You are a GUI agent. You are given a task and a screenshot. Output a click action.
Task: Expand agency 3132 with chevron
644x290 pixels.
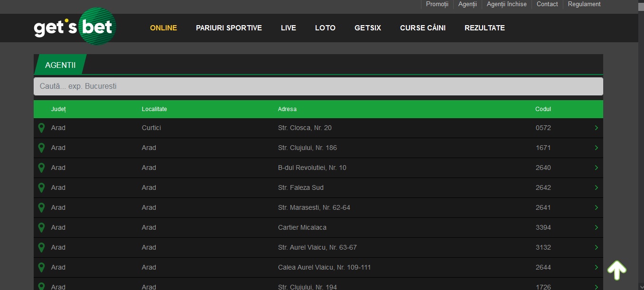coord(596,247)
